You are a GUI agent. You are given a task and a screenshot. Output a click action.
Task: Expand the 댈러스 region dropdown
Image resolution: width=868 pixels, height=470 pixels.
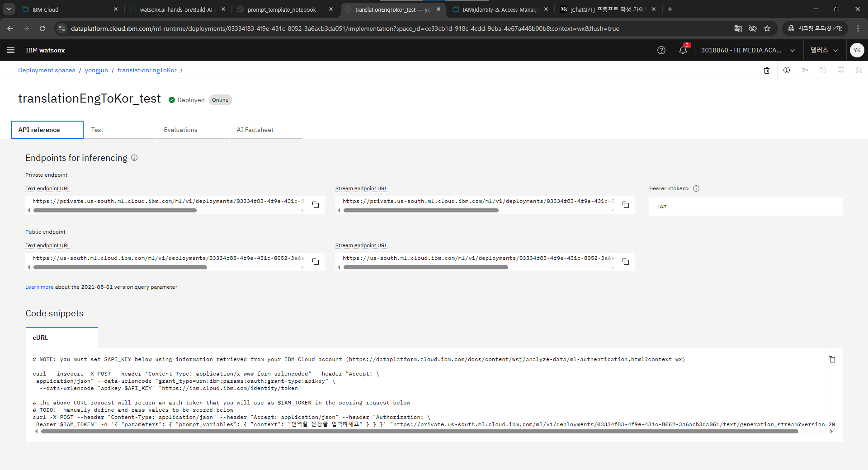[x=824, y=50]
